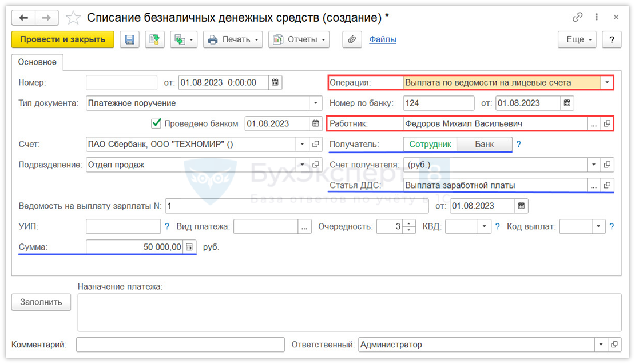
Task: Click the help question mark button
Action: pyautogui.click(x=612, y=39)
